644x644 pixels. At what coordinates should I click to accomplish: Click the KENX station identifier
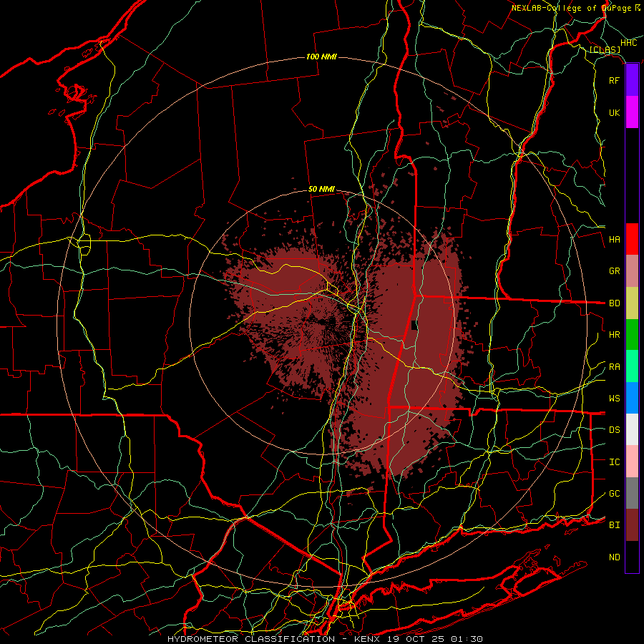click(369, 639)
